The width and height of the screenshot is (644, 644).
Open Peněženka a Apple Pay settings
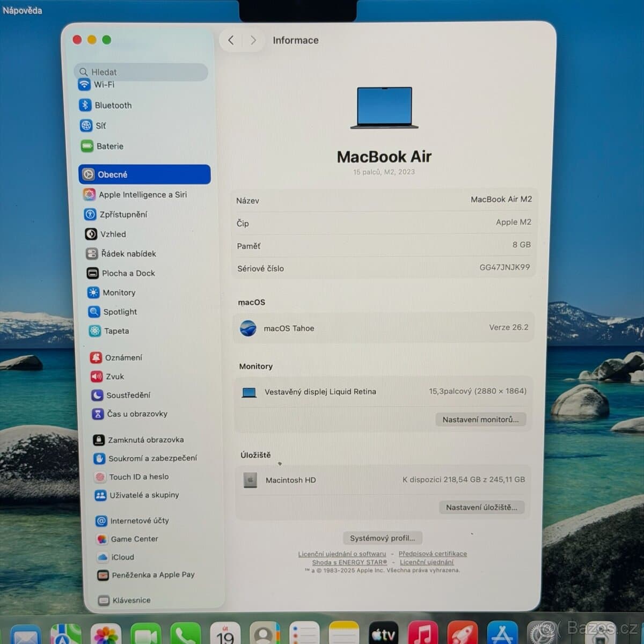(146, 575)
